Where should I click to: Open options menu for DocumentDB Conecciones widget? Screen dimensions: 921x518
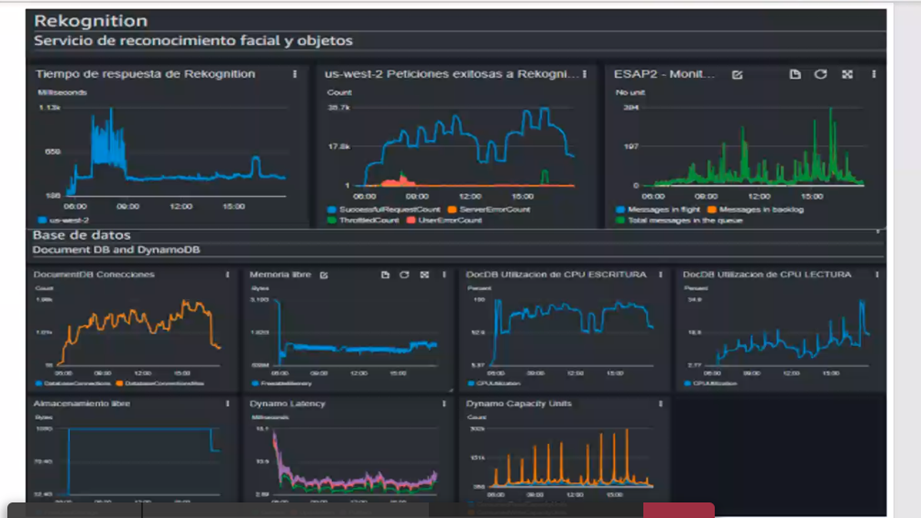tap(227, 274)
